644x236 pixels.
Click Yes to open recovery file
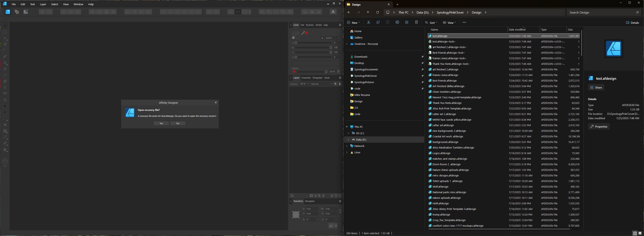(x=161, y=123)
